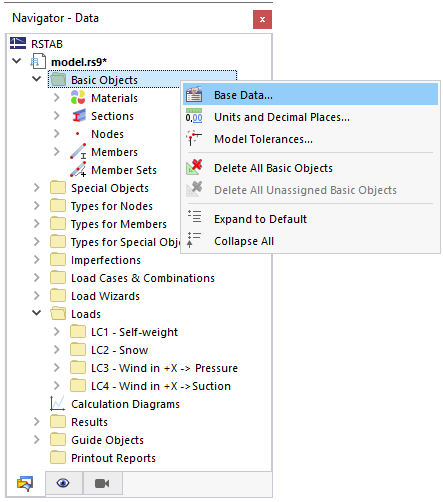Expand Types for Nodes folder
443x502 pixels.
pos(37,206)
